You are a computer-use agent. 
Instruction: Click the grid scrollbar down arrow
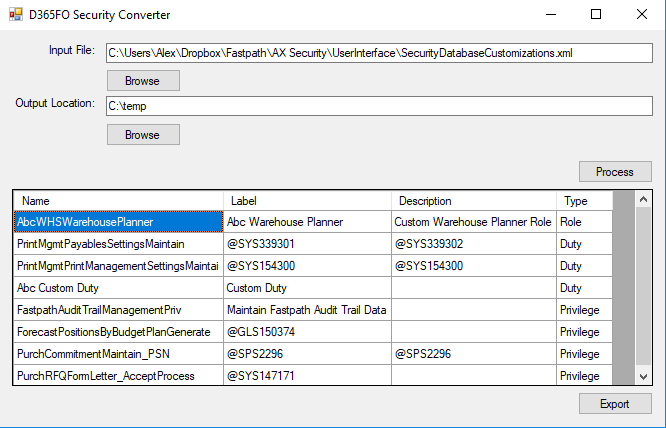(x=643, y=377)
